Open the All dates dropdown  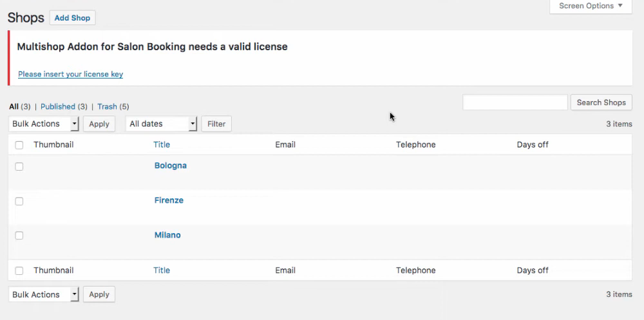click(161, 124)
